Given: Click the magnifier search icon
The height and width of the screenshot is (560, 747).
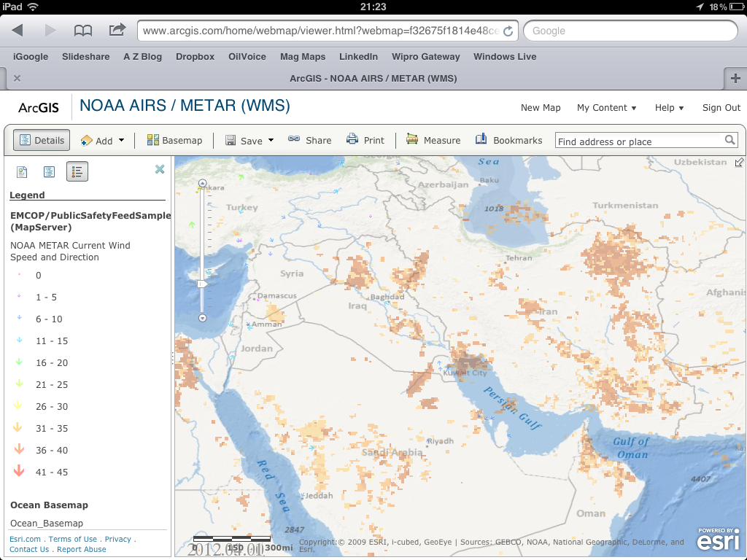Looking at the screenshot, I should point(729,140).
